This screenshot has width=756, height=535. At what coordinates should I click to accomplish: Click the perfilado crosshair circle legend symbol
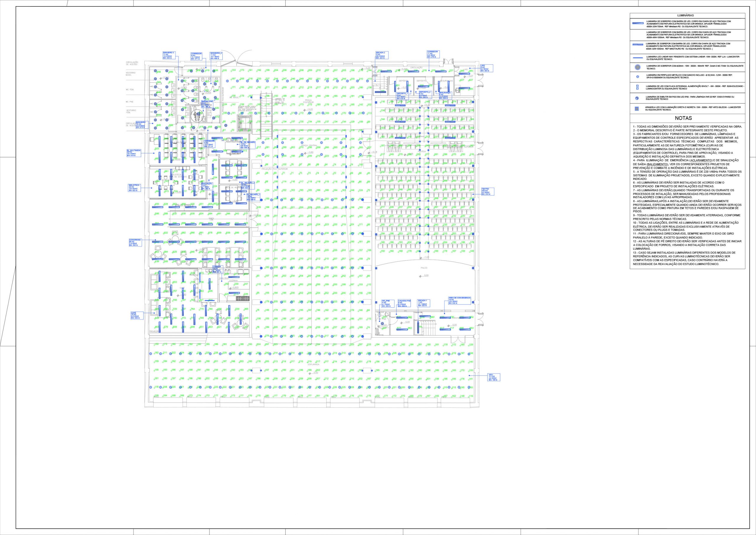click(x=638, y=77)
